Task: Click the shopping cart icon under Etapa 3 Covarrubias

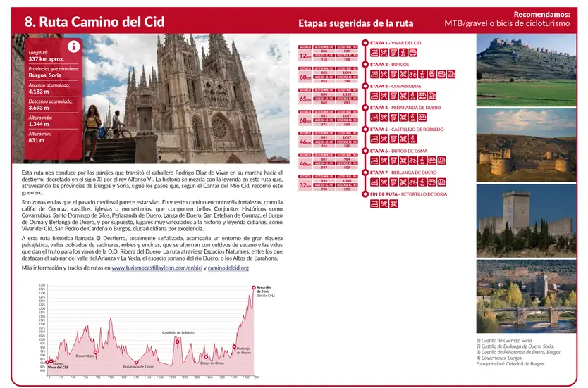Action: tap(393, 96)
